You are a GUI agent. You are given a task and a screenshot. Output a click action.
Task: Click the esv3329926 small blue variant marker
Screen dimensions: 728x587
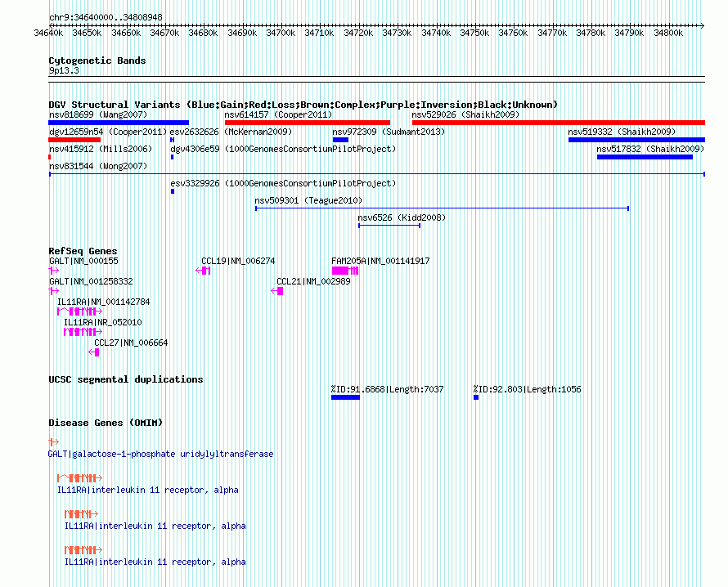(x=173, y=191)
